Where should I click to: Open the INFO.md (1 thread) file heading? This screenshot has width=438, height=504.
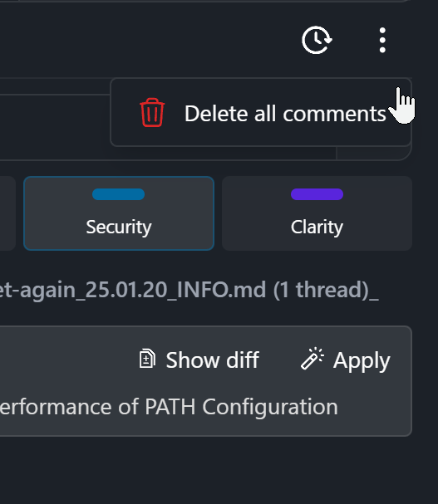click(189, 290)
